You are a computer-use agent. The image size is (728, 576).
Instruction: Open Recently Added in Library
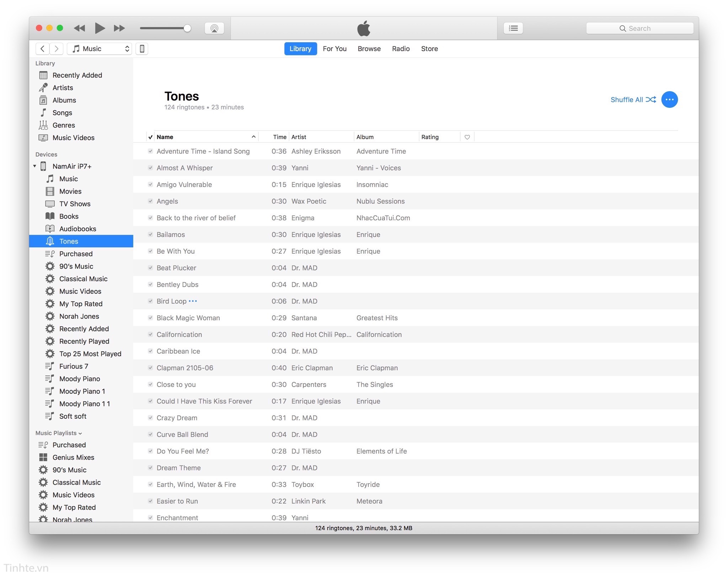pos(77,75)
